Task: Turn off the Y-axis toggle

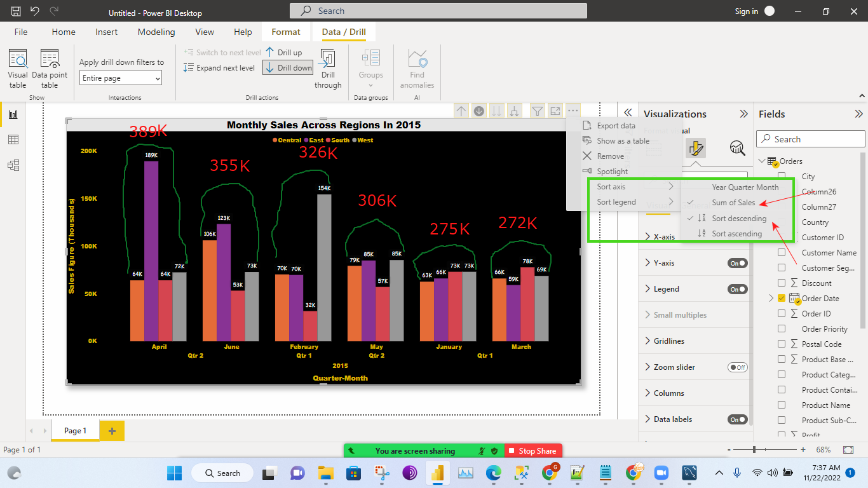Action: point(737,263)
